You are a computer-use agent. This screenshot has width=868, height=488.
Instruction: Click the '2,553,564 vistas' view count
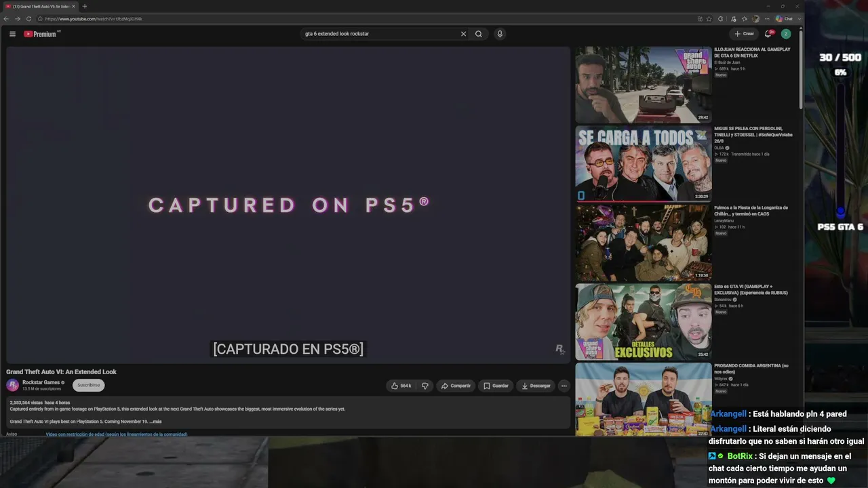(x=26, y=403)
